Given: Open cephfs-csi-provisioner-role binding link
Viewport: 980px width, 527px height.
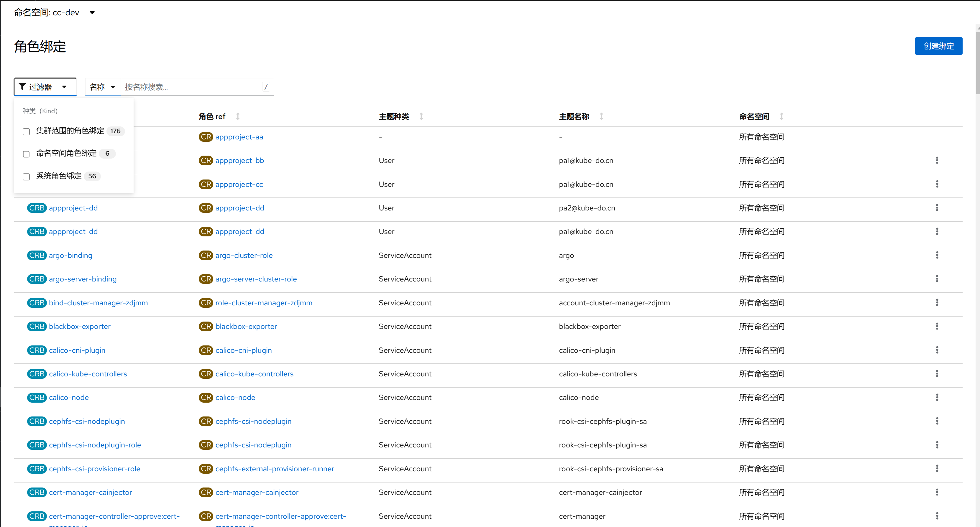Looking at the screenshot, I should click(94, 468).
